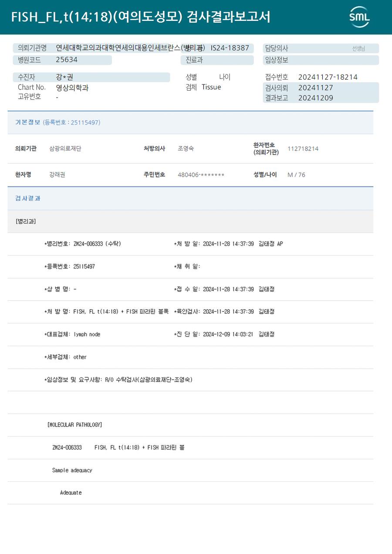
Task: Click the SML logo icon
Action: tap(359, 17)
